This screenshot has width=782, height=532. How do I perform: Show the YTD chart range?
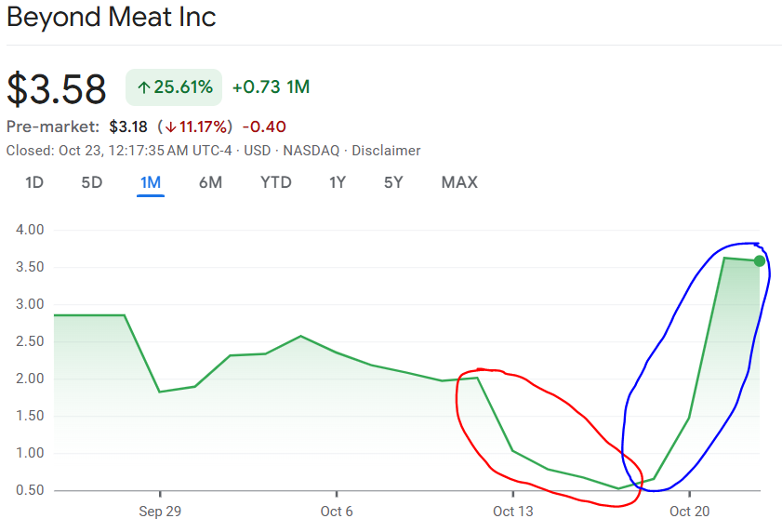click(x=276, y=182)
